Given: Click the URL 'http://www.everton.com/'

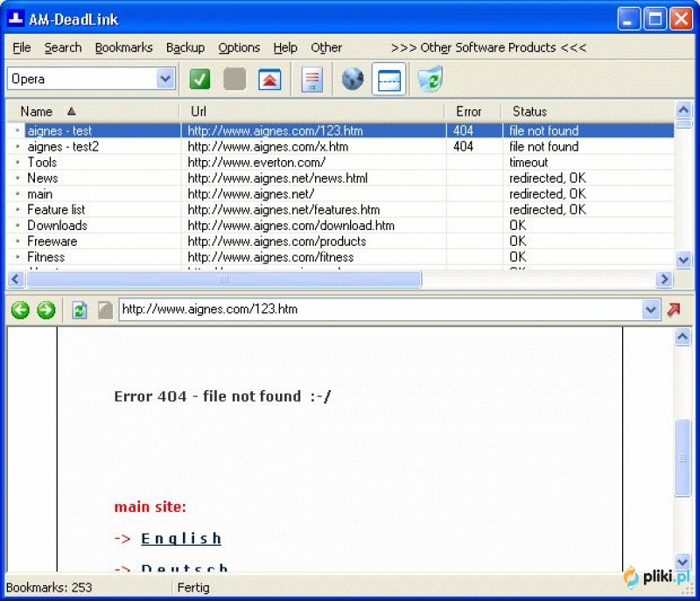Looking at the screenshot, I should [256, 163].
